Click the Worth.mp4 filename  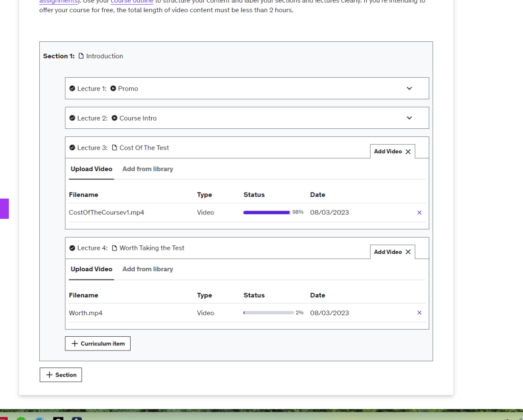[86, 313]
